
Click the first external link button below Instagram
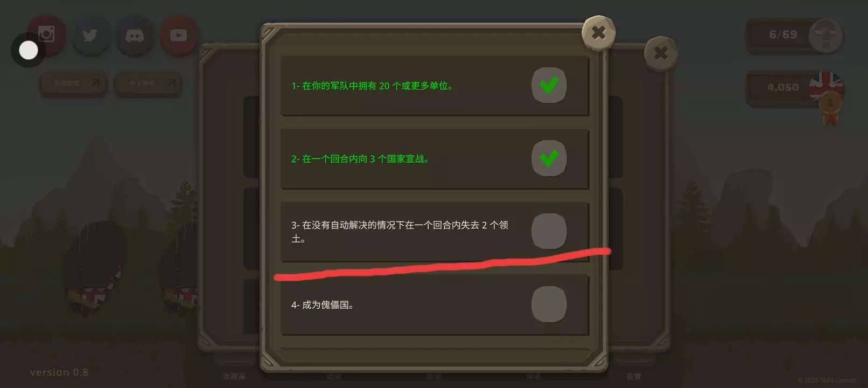[x=74, y=84]
